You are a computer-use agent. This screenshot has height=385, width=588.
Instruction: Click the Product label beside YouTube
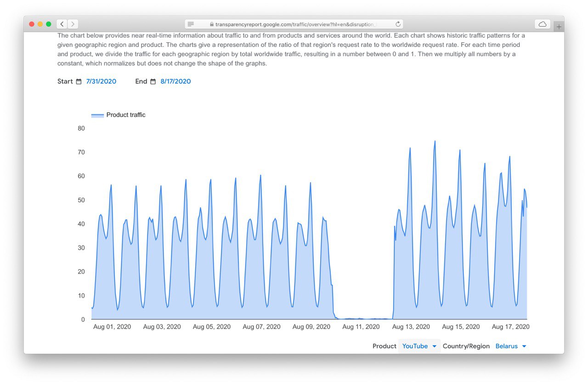384,346
